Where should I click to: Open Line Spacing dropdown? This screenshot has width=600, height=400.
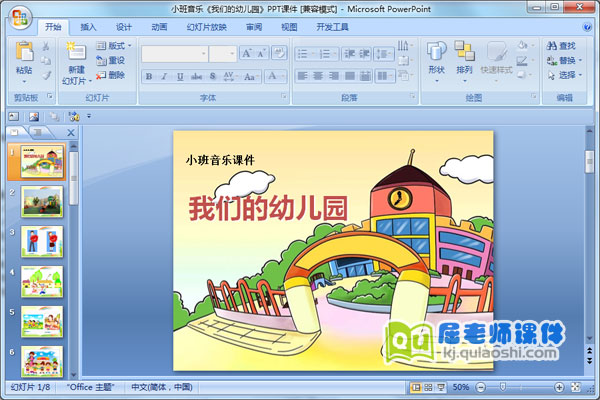384,54
